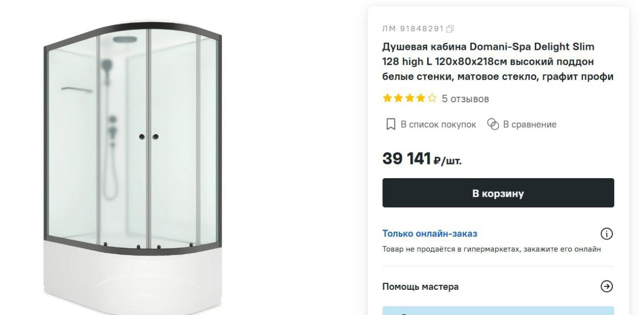Open the info icon beside Только онлайн-заказ
Image resolution: width=644 pixels, height=315 pixels.
tap(607, 234)
